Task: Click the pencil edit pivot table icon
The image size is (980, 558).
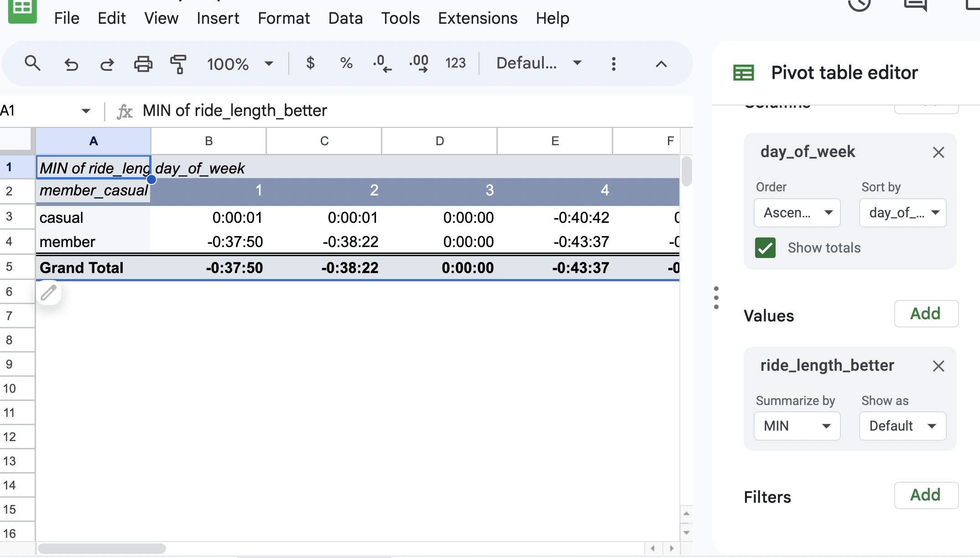Action: point(48,293)
